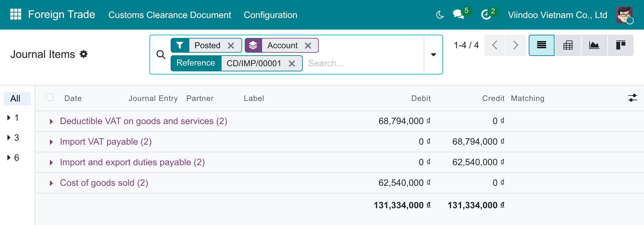Switch to kanban view

[620, 45]
